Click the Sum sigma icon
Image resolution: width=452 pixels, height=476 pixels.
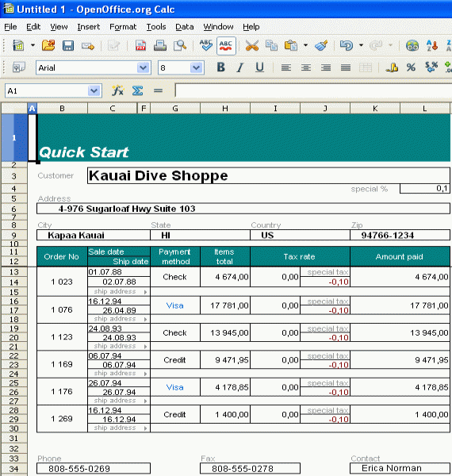137,90
